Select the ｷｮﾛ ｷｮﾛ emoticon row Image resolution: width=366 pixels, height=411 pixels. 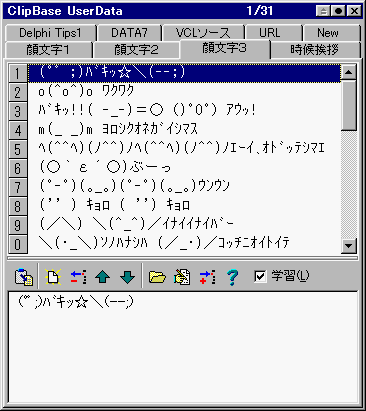pos(184,206)
